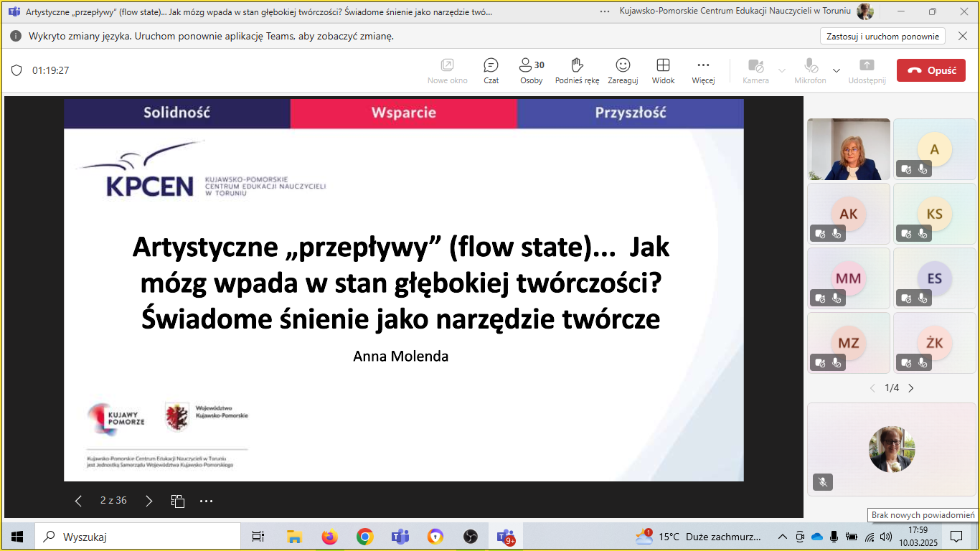Open reactions with Zareaguj
The image size is (980, 551).
[x=623, y=70]
